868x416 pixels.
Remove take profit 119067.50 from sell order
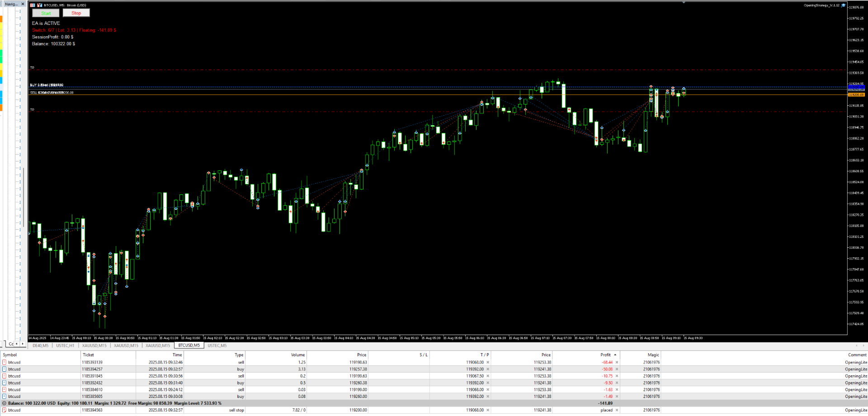pos(488,376)
